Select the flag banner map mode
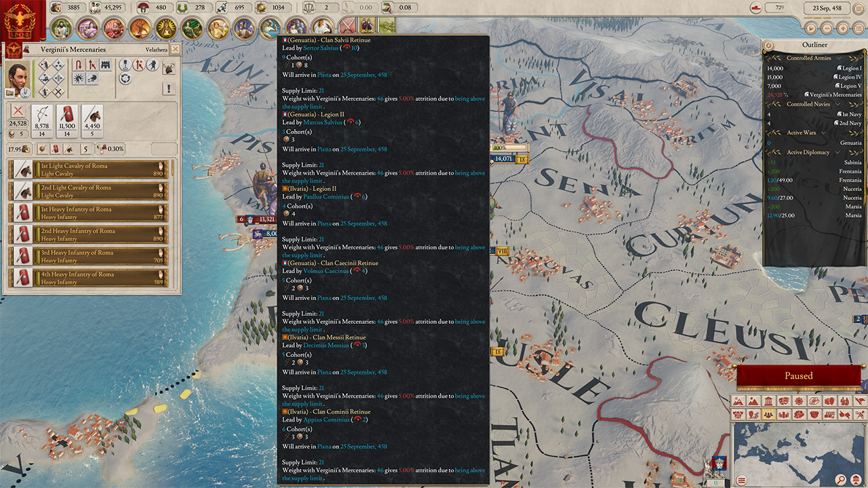The image size is (868, 488). click(x=860, y=401)
